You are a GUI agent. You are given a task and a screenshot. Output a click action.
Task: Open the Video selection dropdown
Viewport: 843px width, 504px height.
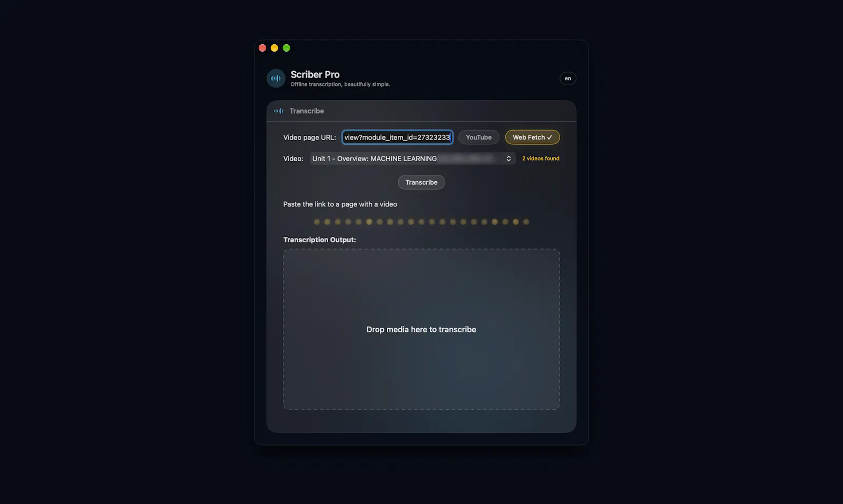(413, 159)
